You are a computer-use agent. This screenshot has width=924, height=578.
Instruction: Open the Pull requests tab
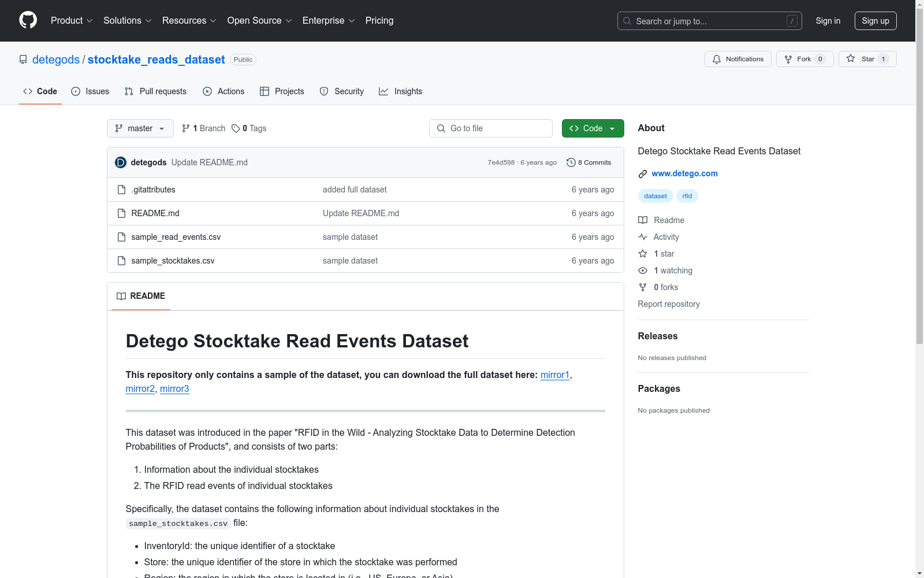click(155, 91)
